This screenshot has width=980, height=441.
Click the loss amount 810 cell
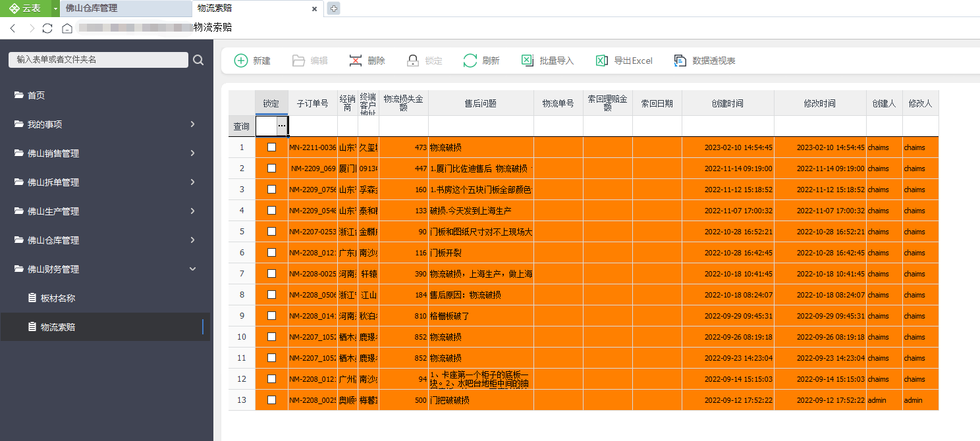(x=404, y=316)
